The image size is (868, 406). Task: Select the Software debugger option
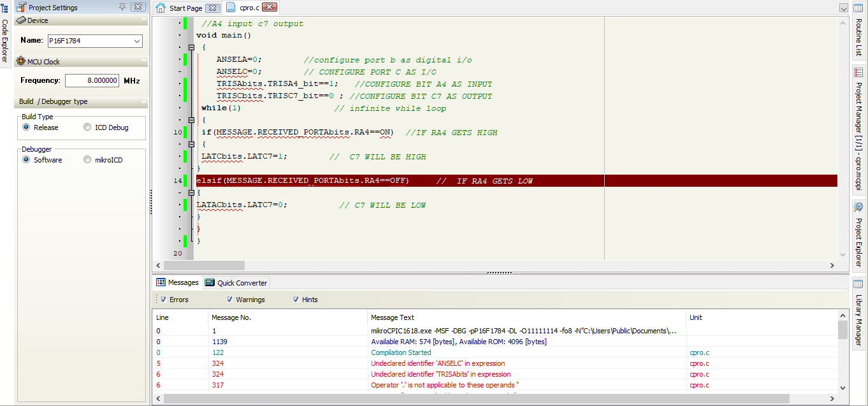pos(26,160)
